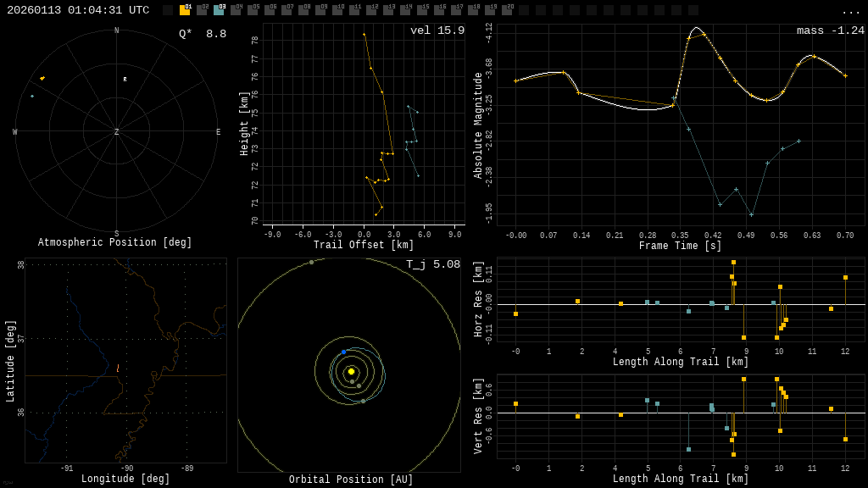This screenshot has width=868, height=488.
Task: Select station square labeled 15
Action: pyautogui.click(x=422, y=10)
